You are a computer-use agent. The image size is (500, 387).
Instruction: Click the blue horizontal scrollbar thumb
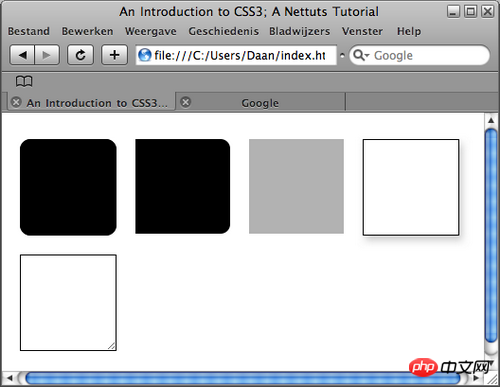click(243, 378)
